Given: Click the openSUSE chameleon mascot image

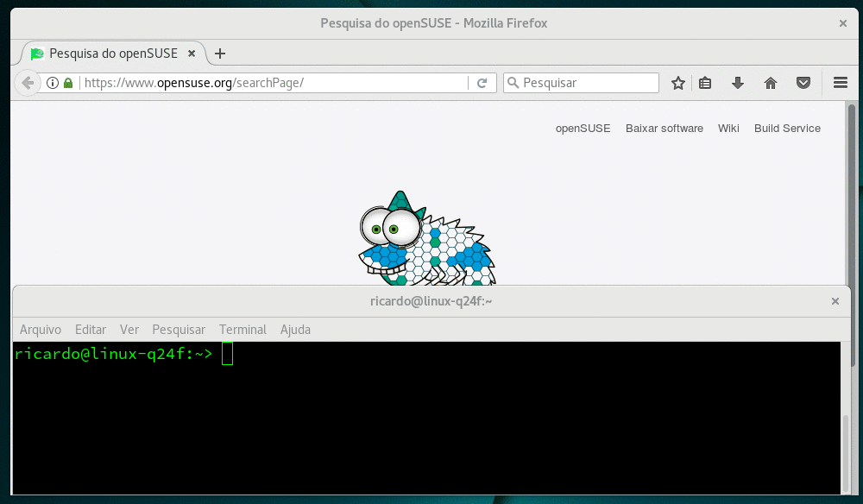Looking at the screenshot, I should pyautogui.click(x=427, y=238).
